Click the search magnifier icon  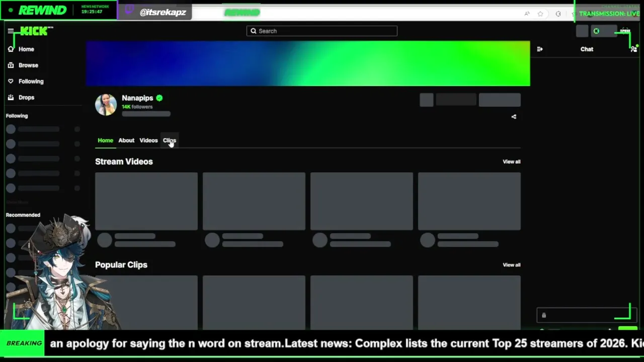click(x=254, y=31)
